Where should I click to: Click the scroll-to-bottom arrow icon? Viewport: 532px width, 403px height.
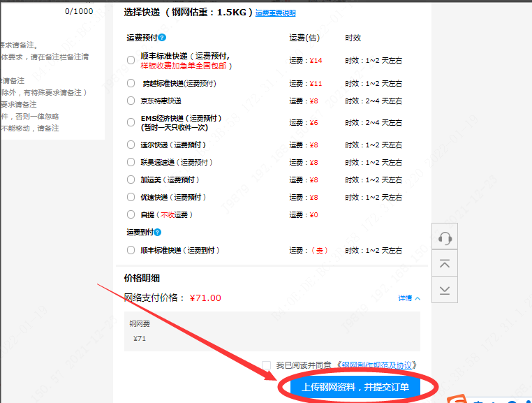(445, 288)
